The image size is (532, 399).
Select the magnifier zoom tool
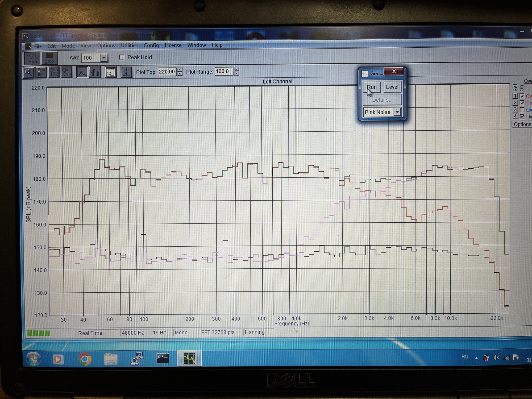click(x=28, y=72)
